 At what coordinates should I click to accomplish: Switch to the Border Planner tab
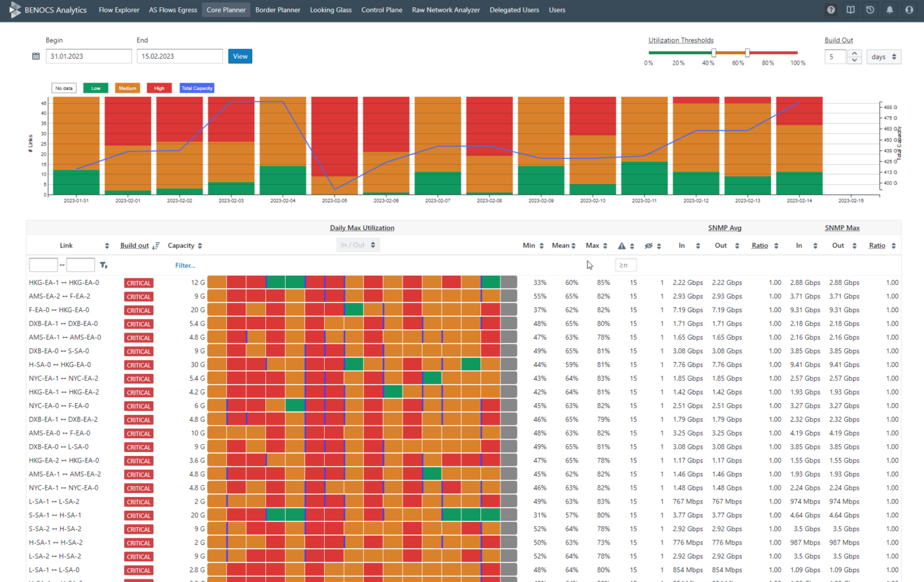tap(278, 10)
